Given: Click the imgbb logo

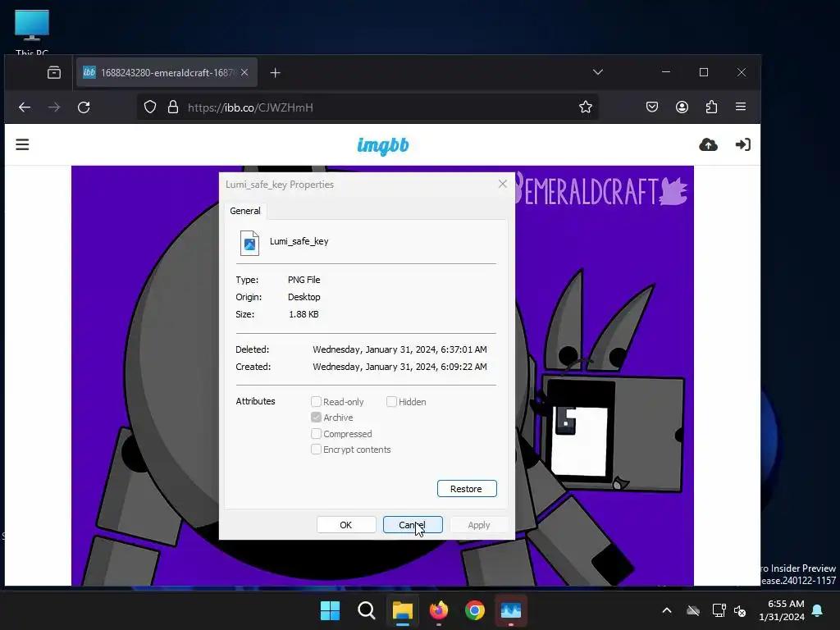Looking at the screenshot, I should [383, 145].
